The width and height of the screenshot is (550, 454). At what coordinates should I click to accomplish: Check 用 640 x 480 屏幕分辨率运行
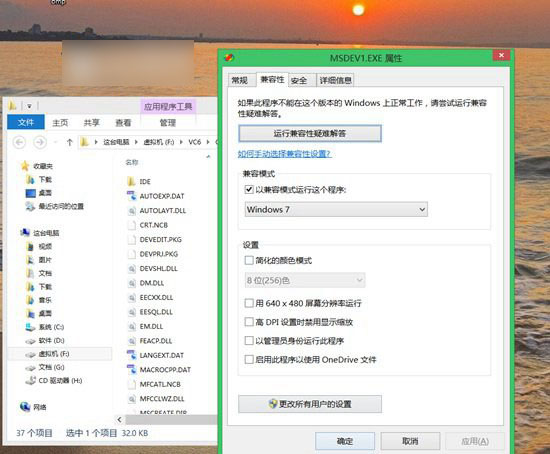point(249,303)
